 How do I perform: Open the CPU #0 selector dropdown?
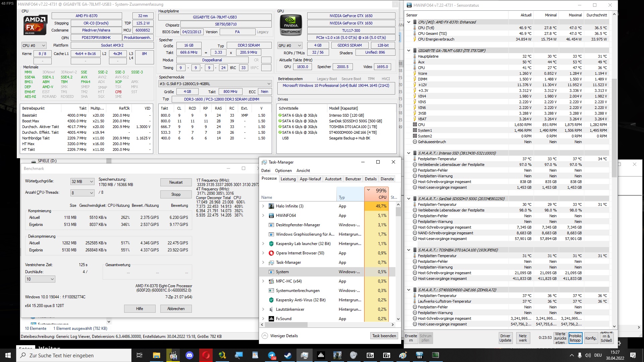pyautogui.click(x=34, y=46)
